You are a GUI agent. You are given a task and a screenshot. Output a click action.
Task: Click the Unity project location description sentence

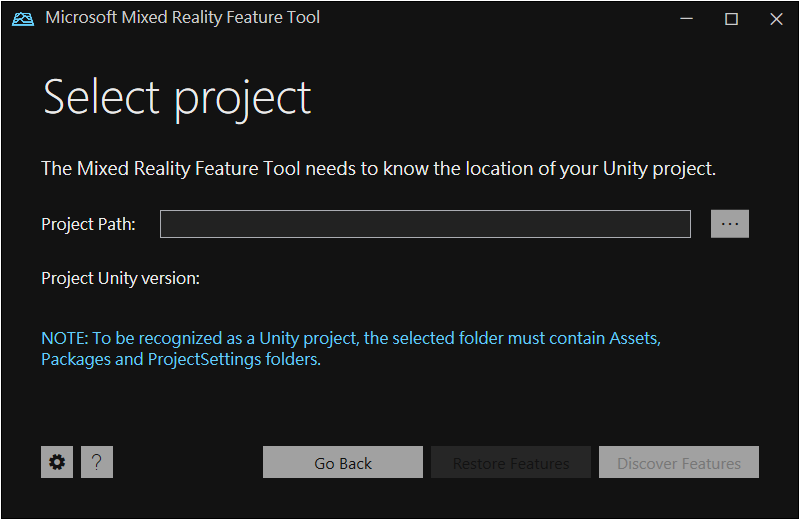pyautogui.click(x=378, y=168)
